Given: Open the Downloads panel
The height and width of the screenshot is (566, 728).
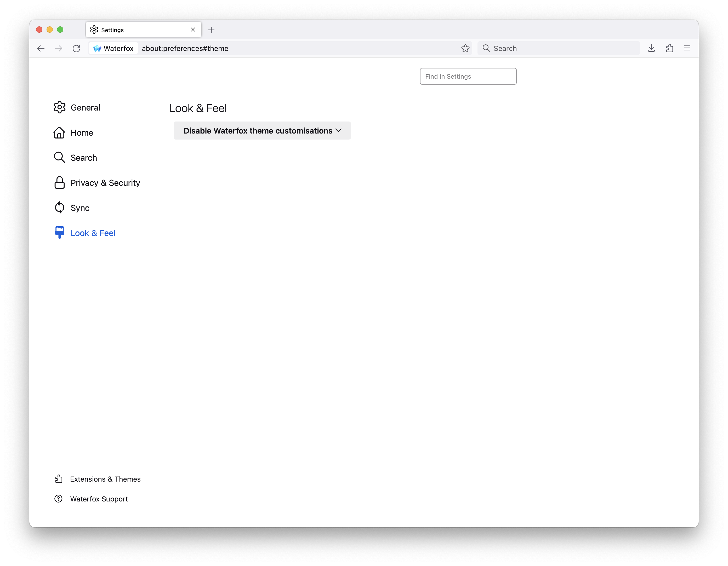Looking at the screenshot, I should point(651,48).
